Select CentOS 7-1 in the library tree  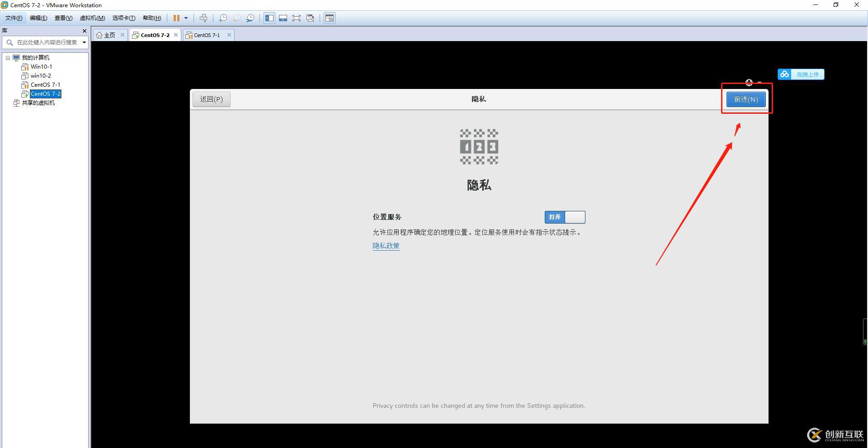45,85
